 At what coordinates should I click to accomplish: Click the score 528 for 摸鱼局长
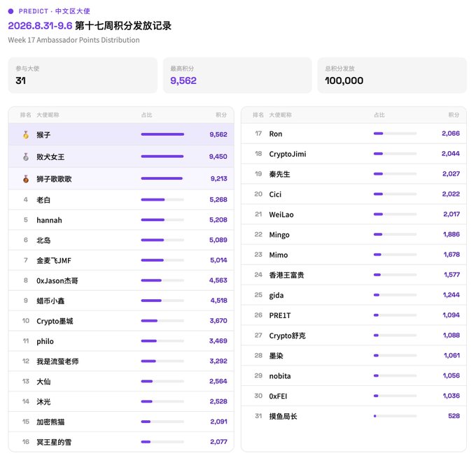coord(454,416)
